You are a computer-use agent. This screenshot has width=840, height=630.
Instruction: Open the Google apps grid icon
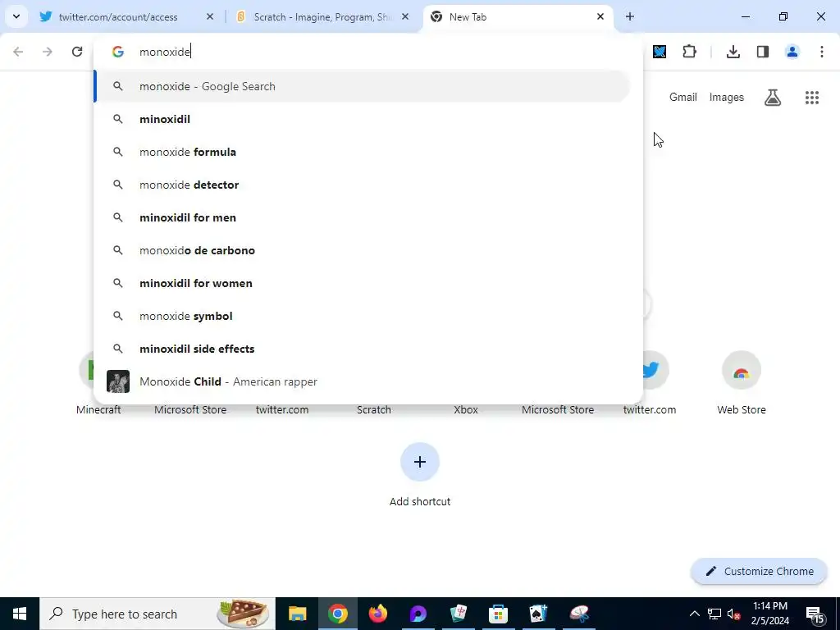[812, 97]
